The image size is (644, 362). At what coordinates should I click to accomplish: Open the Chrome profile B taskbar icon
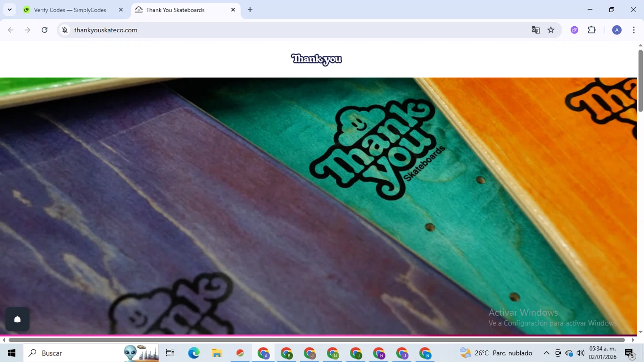[x=286, y=353]
